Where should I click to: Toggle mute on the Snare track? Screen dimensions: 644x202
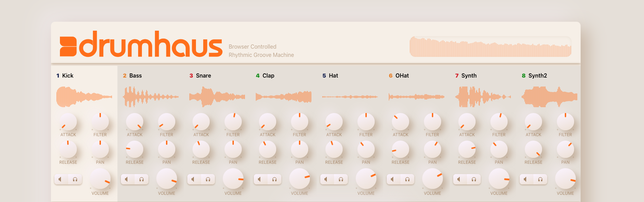pos(194,179)
